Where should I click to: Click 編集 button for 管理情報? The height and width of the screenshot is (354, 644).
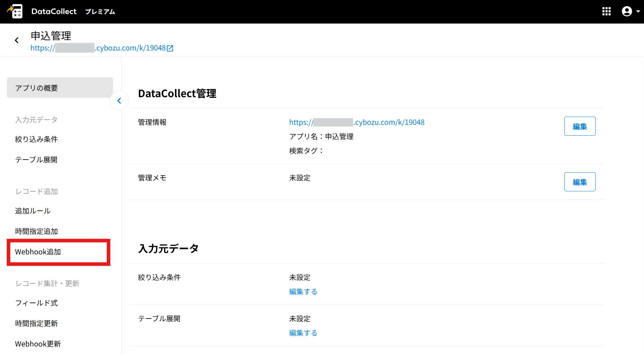click(x=580, y=126)
